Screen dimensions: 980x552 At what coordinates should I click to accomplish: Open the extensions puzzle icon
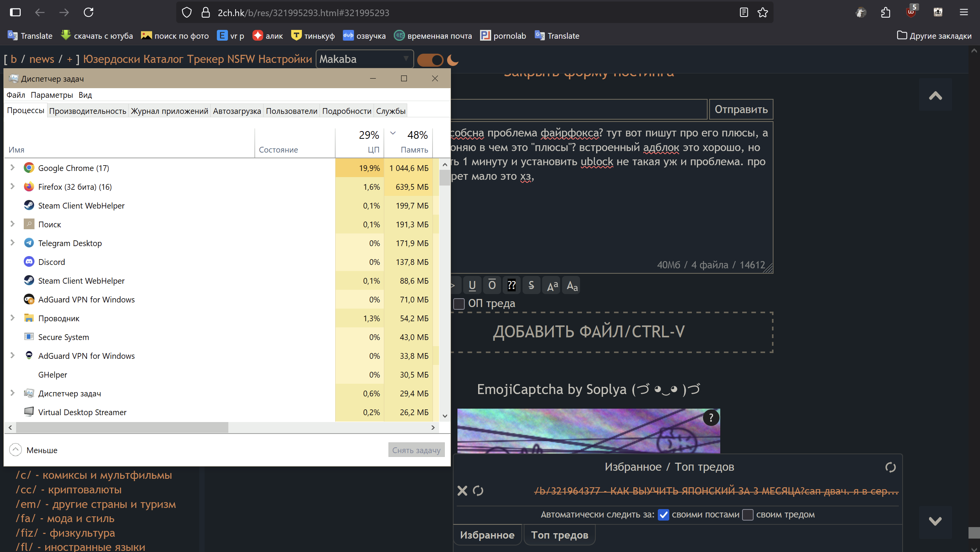click(x=885, y=13)
